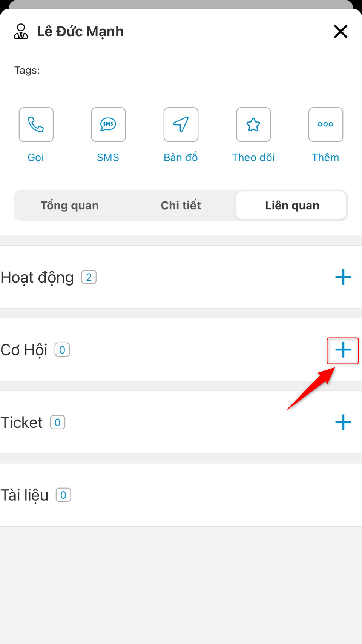Add a new Hoạt động activity
Screen dimensions: 362x644
pos(343,277)
